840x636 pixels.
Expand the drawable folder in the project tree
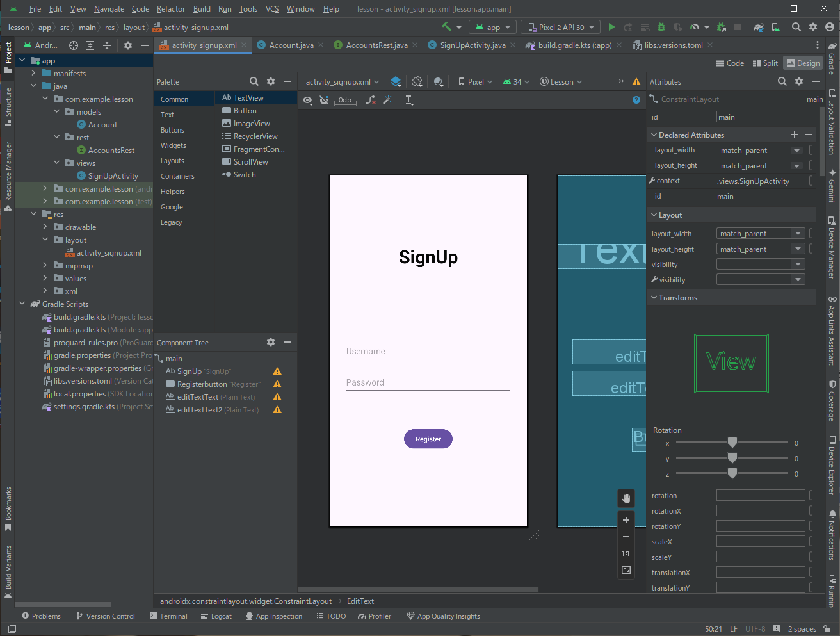45,227
